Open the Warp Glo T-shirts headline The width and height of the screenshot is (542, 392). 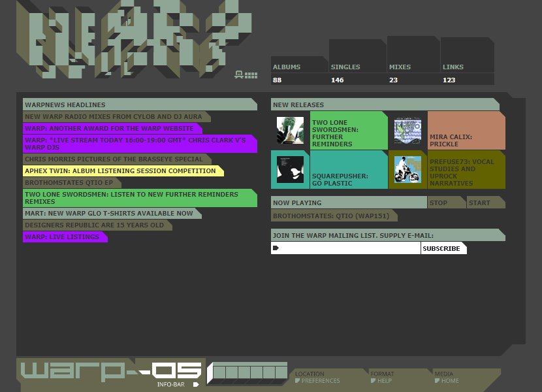coord(112,214)
